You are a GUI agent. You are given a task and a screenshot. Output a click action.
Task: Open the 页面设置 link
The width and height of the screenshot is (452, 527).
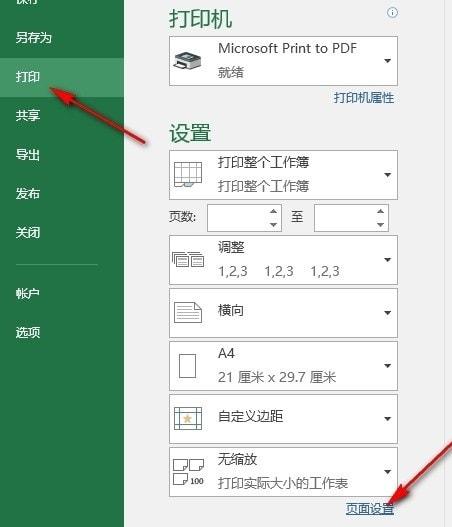pos(370,509)
